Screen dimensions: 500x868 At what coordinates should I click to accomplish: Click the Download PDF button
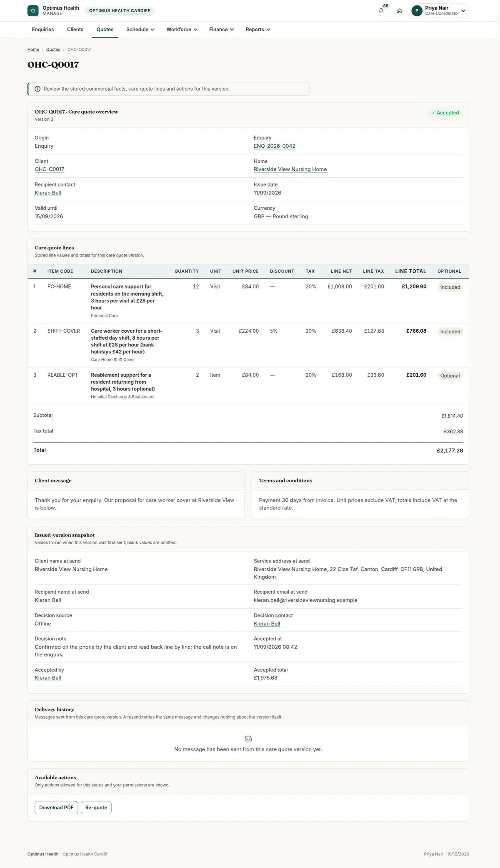pyautogui.click(x=56, y=808)
